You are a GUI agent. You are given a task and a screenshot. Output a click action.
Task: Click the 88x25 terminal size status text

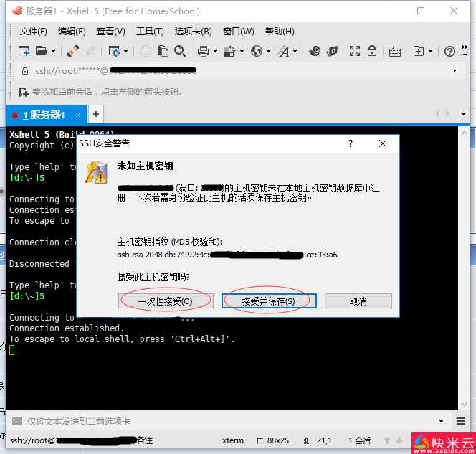click(277, 440)
